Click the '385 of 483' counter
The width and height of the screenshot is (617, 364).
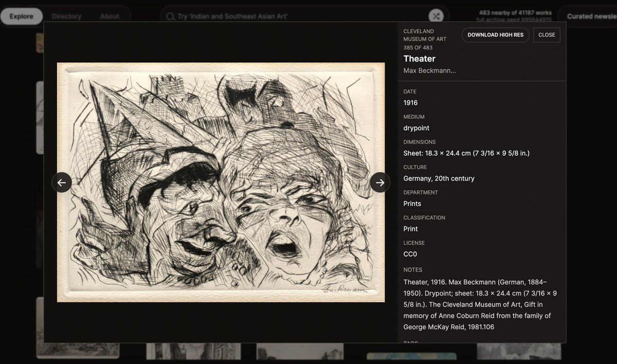coord(418,48)
